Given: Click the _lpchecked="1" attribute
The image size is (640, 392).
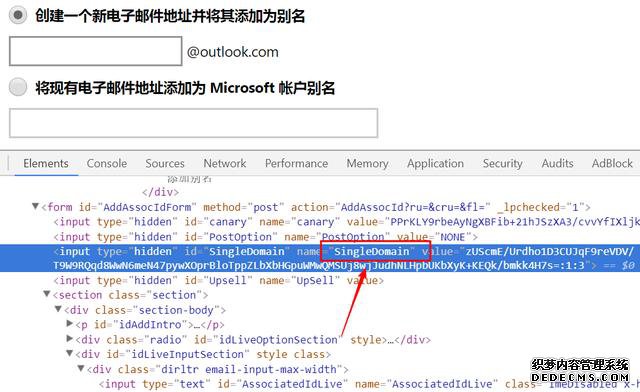Looking at the screenshot, I should [541, 207].
